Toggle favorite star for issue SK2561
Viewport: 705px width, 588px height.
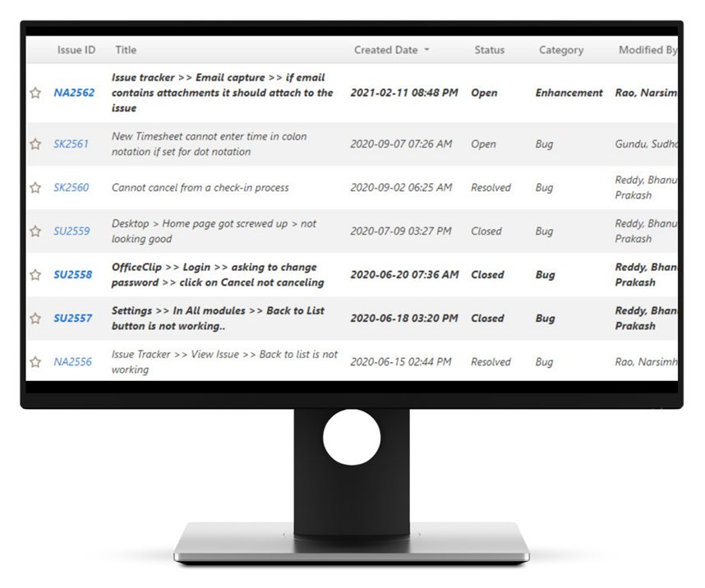pos(35,144)
